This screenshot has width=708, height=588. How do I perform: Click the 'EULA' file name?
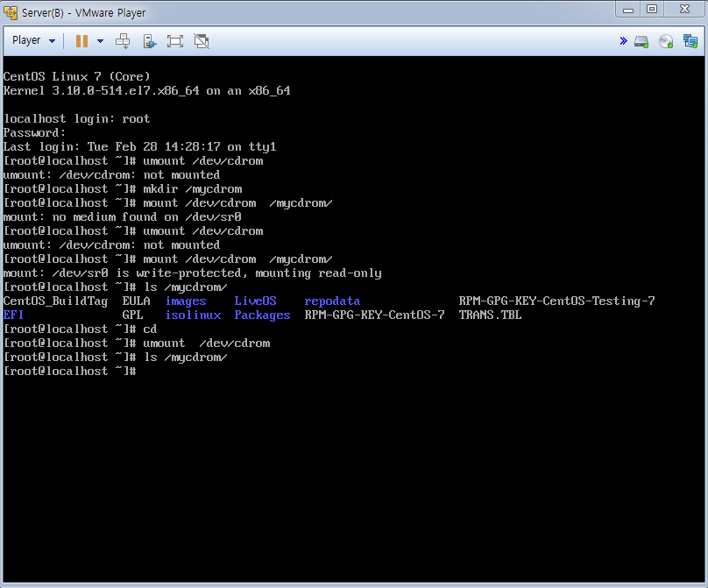[136, 301]
